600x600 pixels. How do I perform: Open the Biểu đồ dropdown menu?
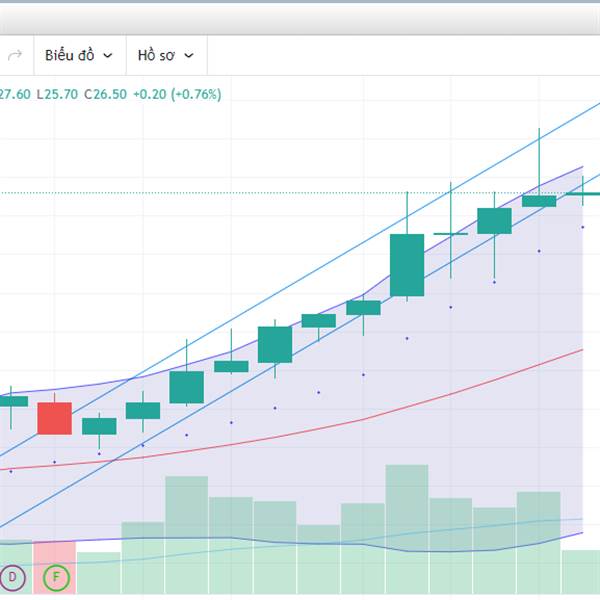(80, 55)
